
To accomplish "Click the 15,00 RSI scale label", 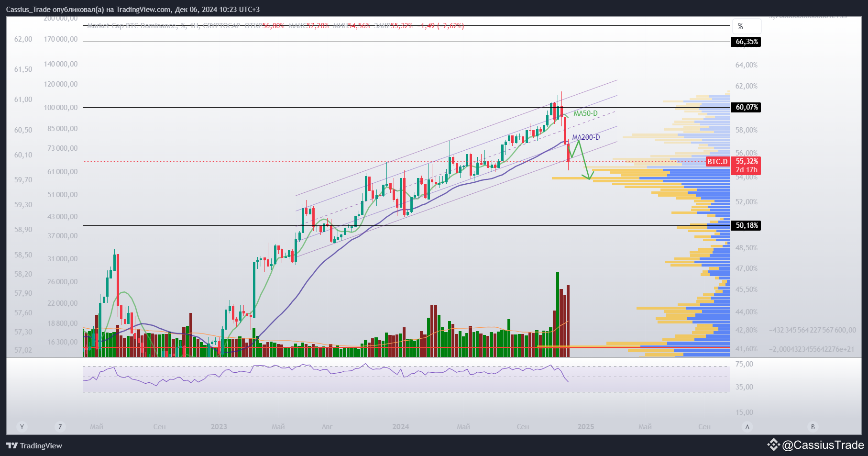I will (744, 412).
